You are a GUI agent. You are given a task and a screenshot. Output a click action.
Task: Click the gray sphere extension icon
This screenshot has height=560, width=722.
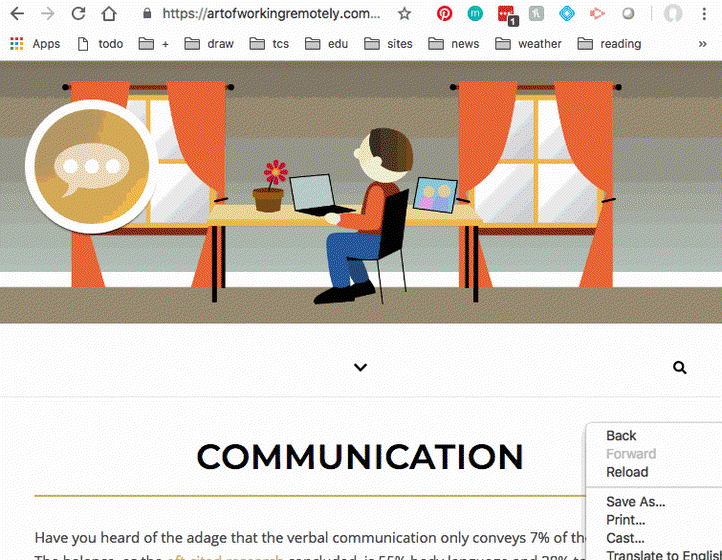click(x=628, y=14)
